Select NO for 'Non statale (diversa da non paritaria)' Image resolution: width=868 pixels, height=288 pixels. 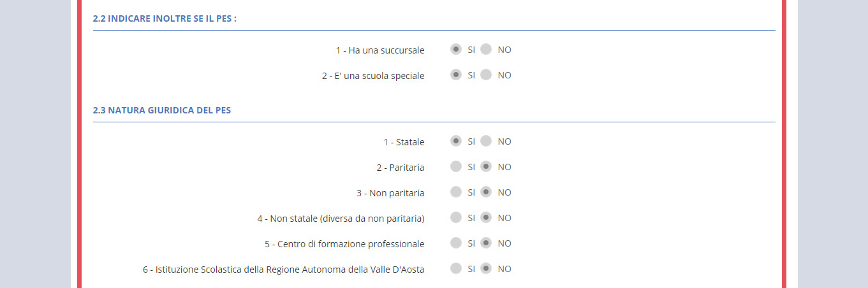pos(486,218)
